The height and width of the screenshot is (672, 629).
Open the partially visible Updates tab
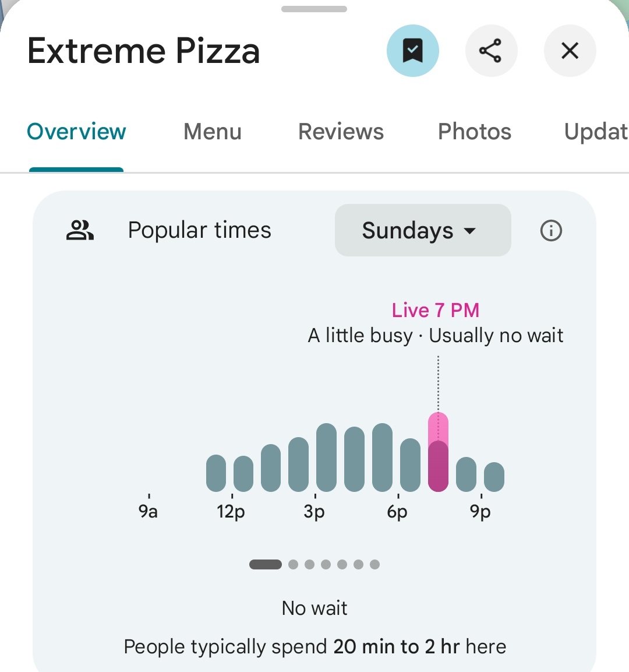[x=595, y=132]
